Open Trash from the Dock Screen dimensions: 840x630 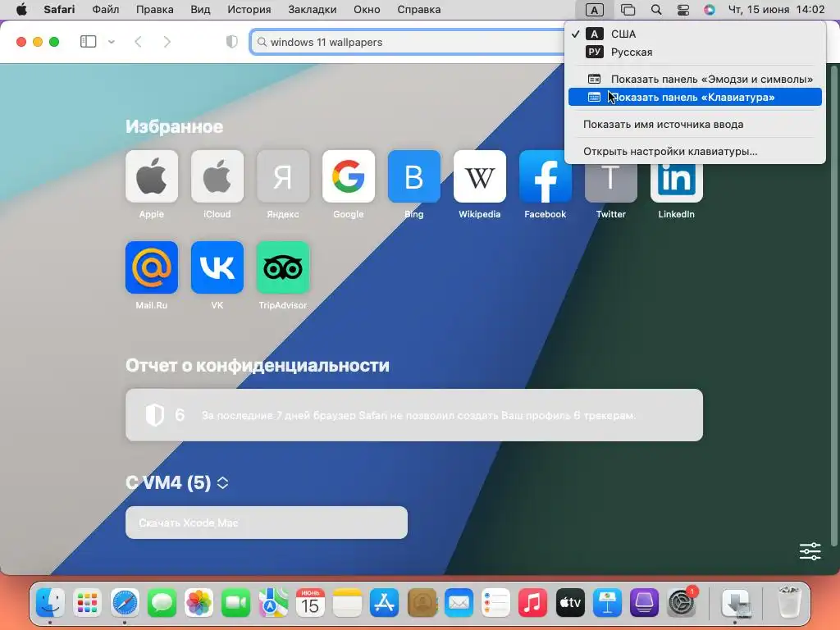[x=790, y=603]
